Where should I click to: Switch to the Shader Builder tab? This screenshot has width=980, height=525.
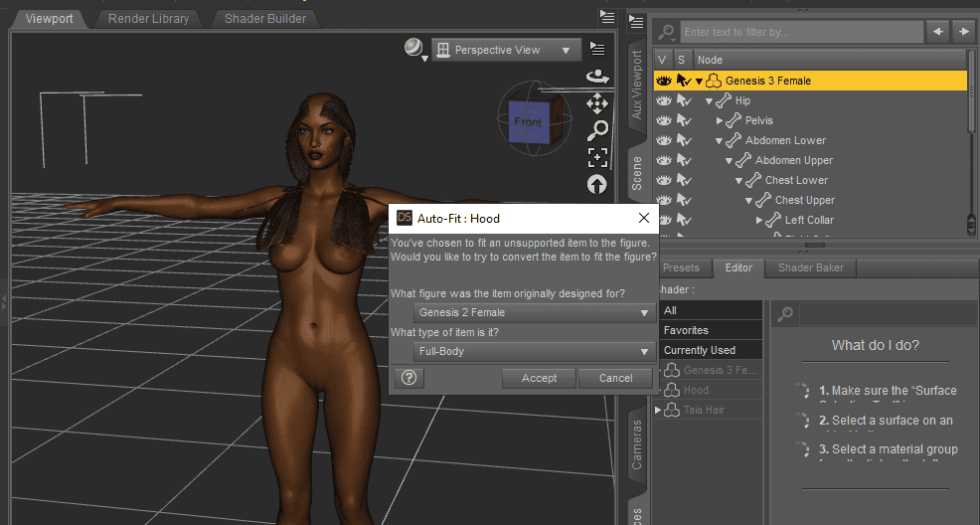(265, 19)
